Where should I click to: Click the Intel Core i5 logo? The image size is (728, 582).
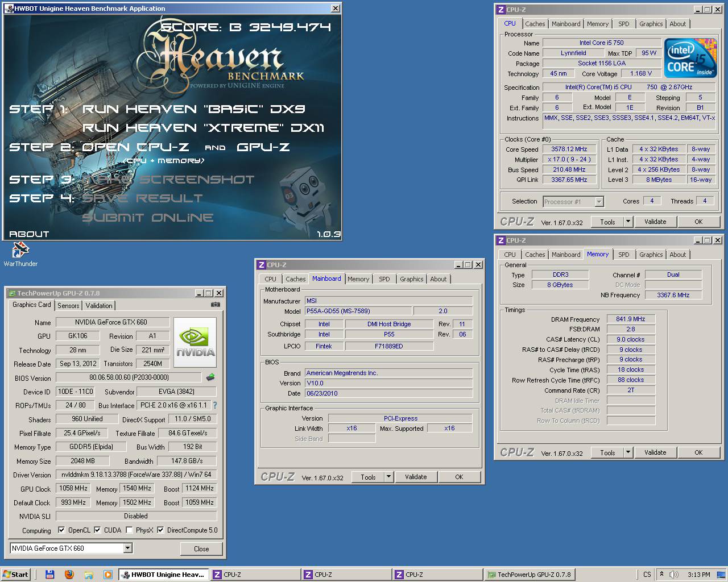[691, 57]
